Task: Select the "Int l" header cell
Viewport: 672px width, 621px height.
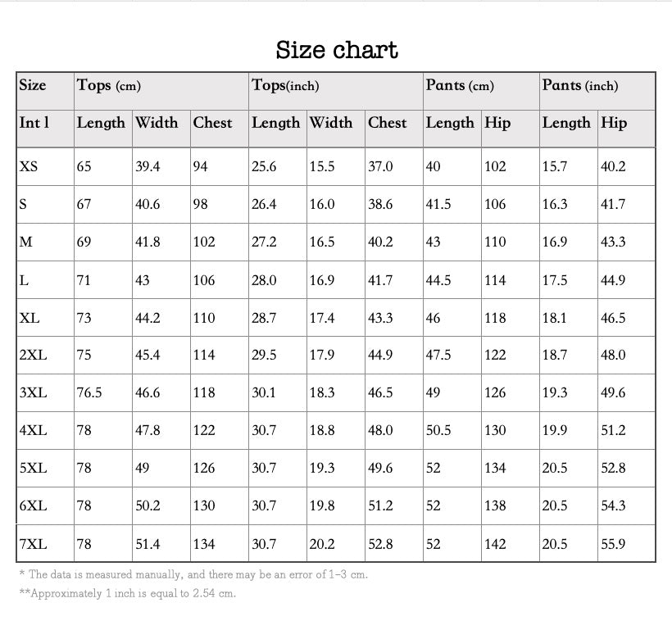Action: pyautogui.click(x=34, y=123)
